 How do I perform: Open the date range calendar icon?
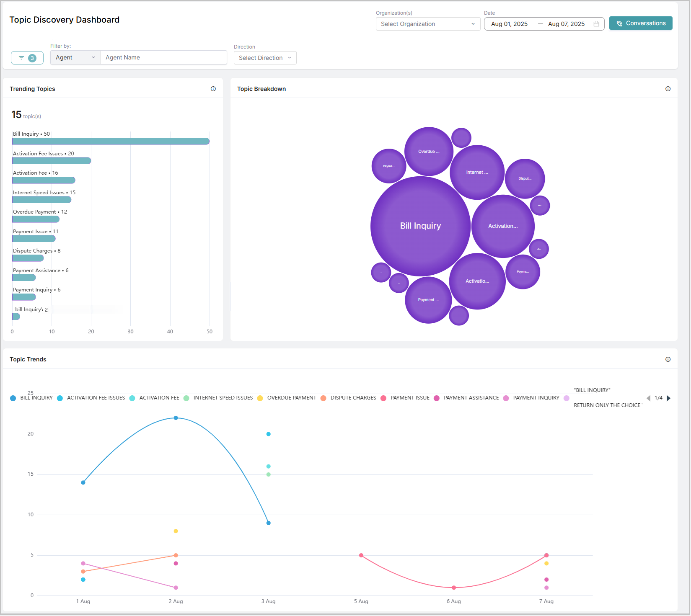tap(596, 24)
